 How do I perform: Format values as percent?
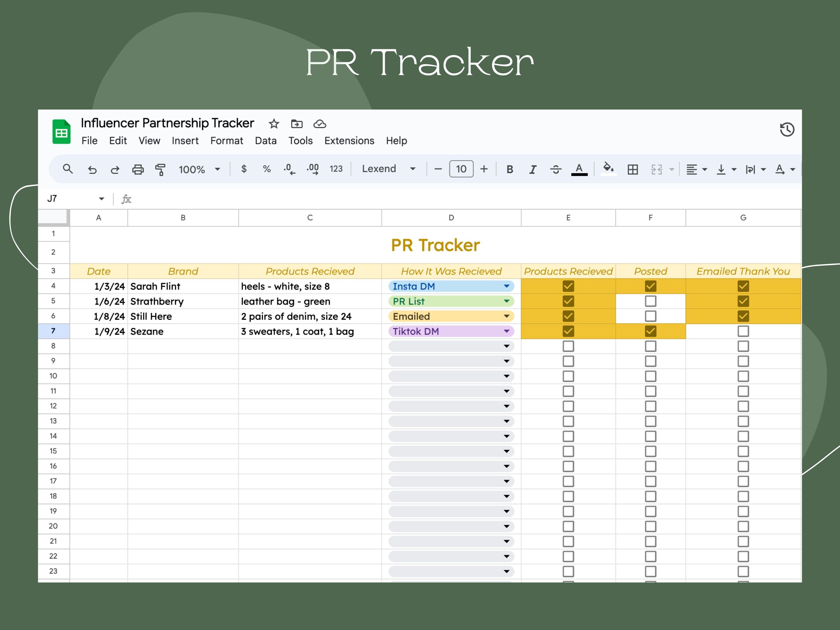click(x=266, y=169)
